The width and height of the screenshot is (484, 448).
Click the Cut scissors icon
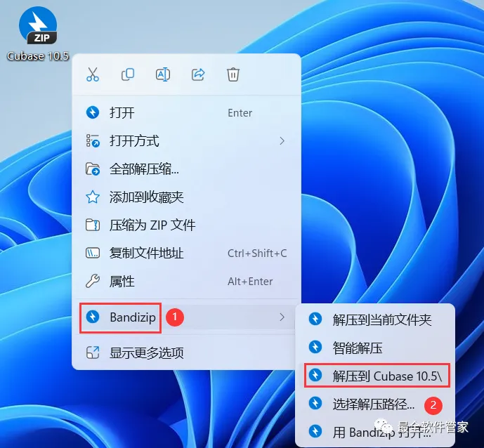click(x=93, y=74)
